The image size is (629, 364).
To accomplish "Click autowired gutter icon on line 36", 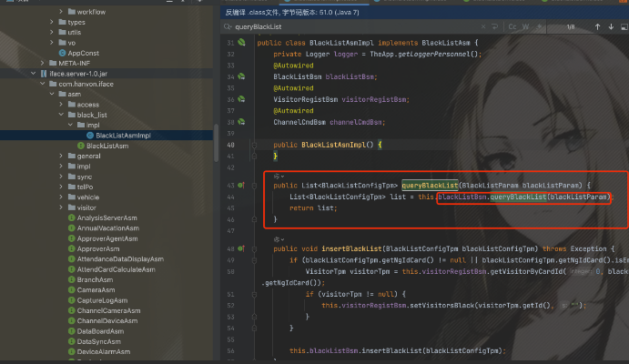I will point(241,99).
